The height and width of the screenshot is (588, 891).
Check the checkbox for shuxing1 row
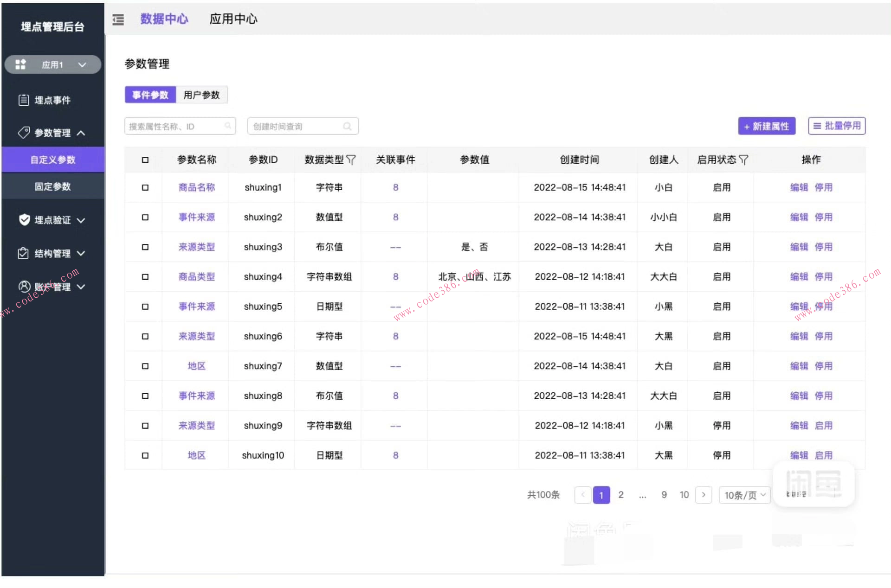(x=144, y=187)
